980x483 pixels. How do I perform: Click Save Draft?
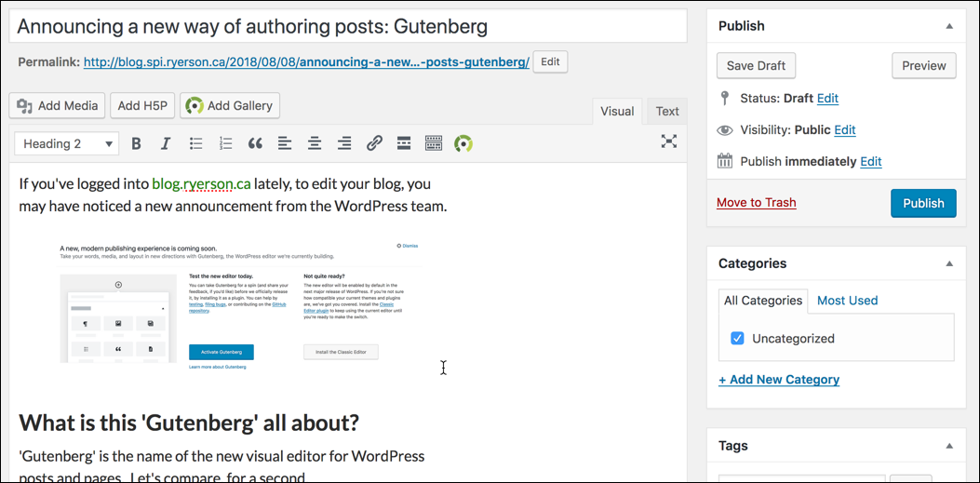757,65
